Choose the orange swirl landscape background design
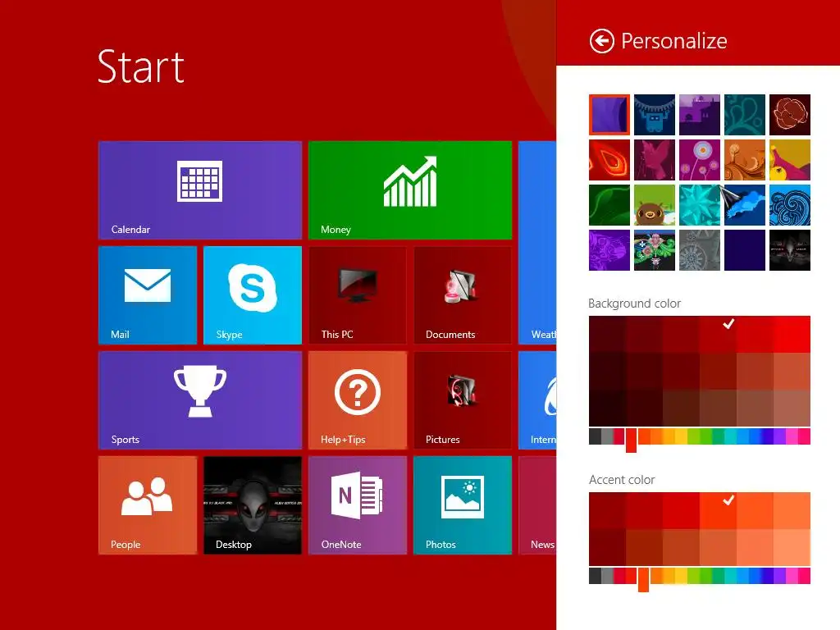This screenshot has width=840, height=630. tap(745, 160)
